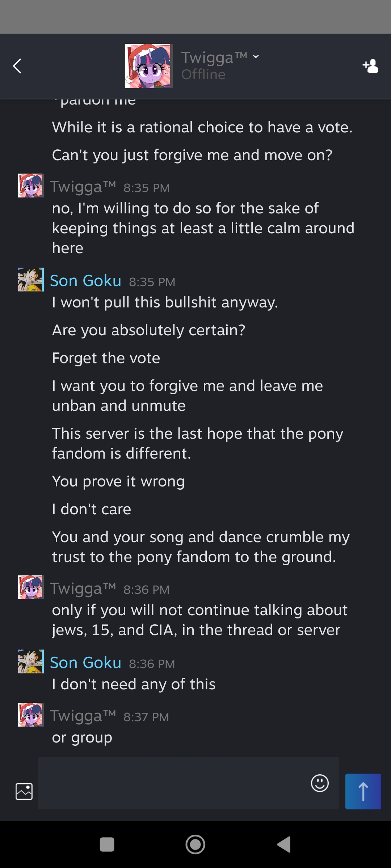This screenshot has width=391, height=868.
Task: Open the add friend to chat icon
Action: click(370, 66)
